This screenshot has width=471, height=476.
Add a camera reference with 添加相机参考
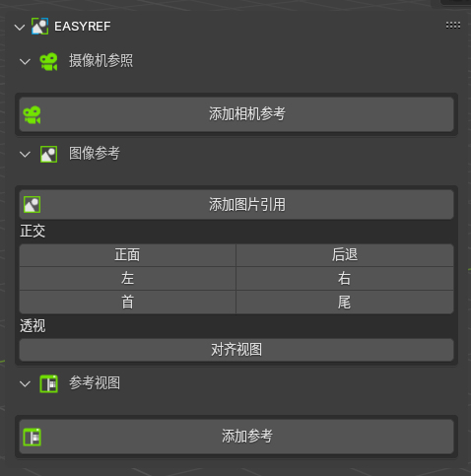[x=236, y=114]
